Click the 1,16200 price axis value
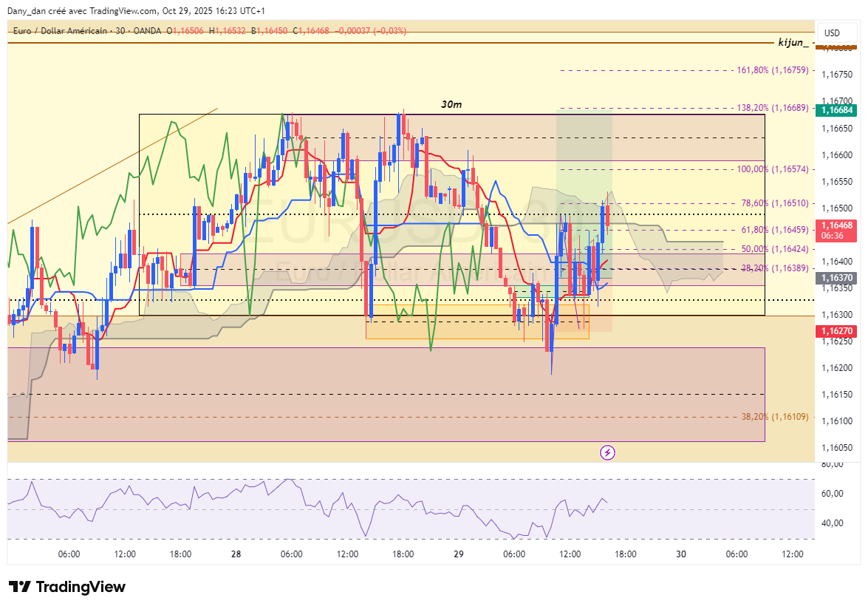868x609 pixels. point(837,368)
